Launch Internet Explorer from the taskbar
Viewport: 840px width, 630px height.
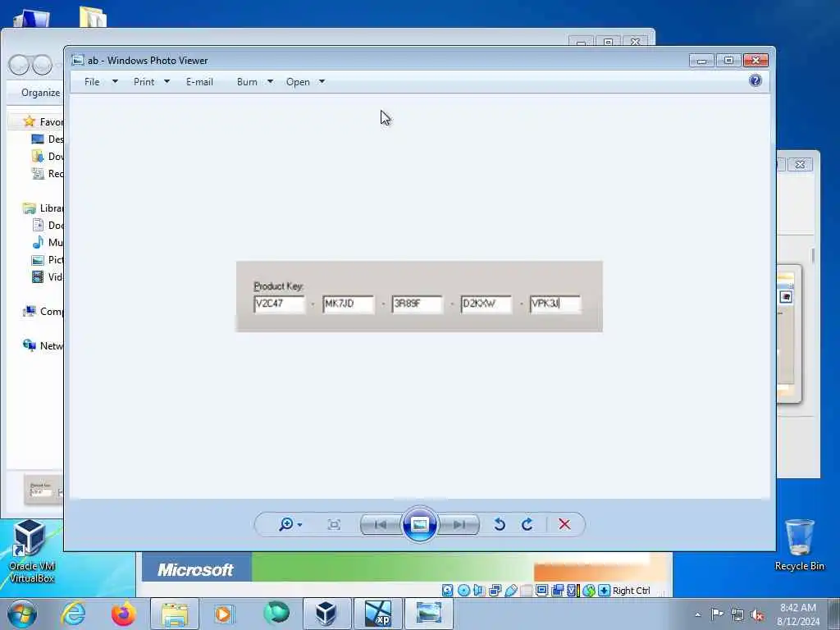[x=73, y=614]
